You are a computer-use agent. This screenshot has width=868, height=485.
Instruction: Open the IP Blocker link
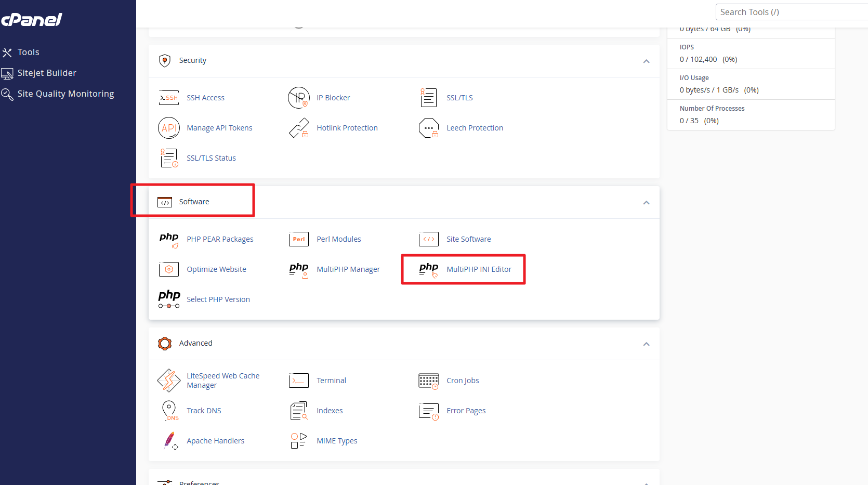click(333, 98)
